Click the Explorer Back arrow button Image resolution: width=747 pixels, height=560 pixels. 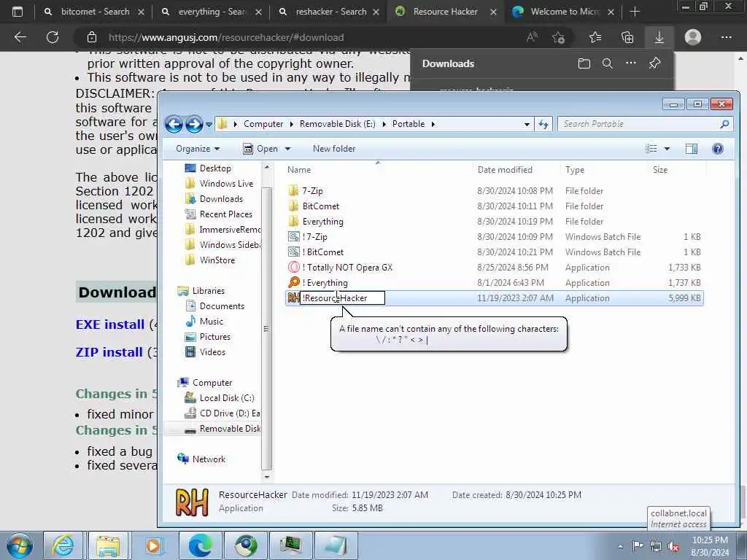174,124
